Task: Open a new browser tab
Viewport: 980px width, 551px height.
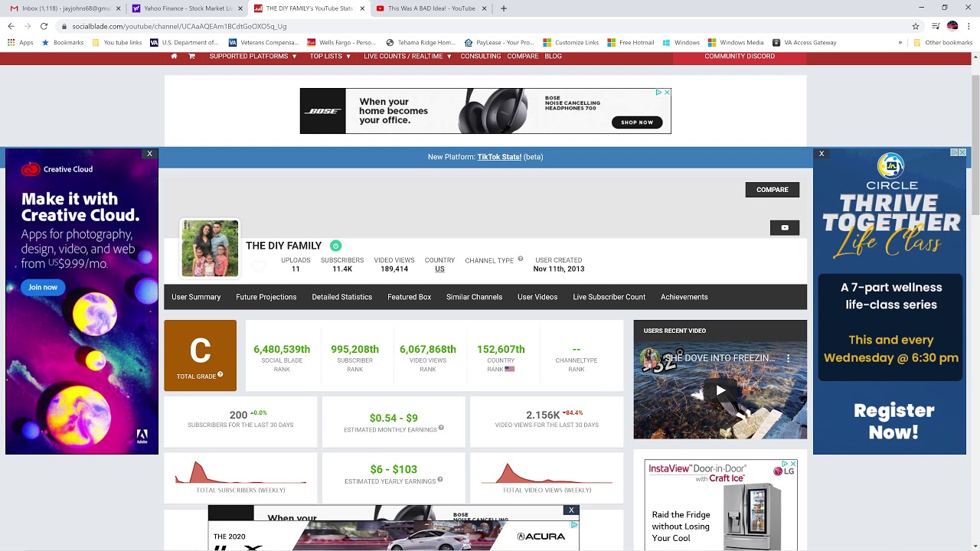Action: pyautogui.click(x=503, y=8)
